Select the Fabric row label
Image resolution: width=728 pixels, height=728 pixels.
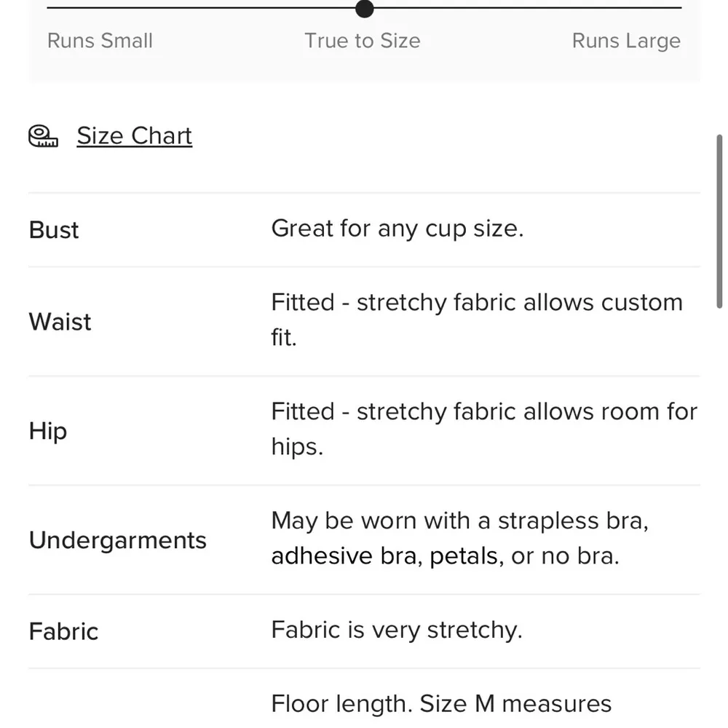[x=63, y=631]
